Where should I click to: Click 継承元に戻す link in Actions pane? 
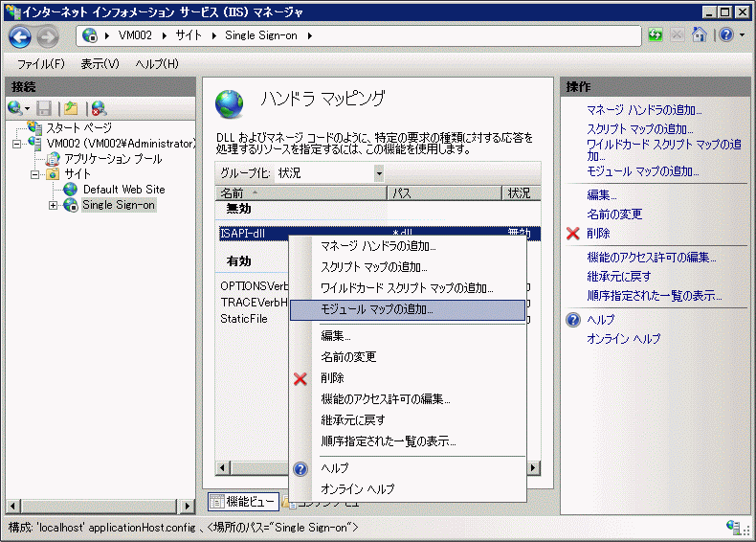pos(618,277)
